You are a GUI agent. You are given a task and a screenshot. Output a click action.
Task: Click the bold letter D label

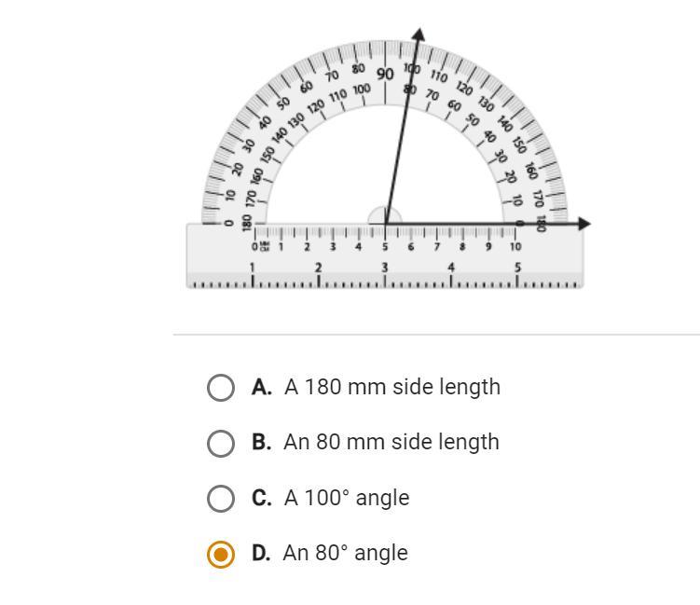click(x=261, y=553)
